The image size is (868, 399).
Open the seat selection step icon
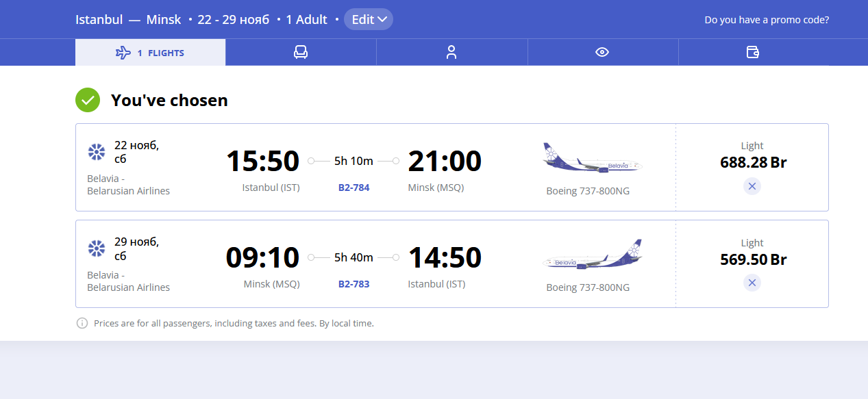pos(301,52)
